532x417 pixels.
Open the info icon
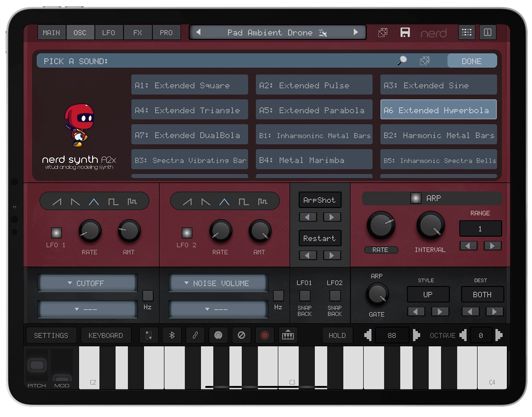point(488,33)
